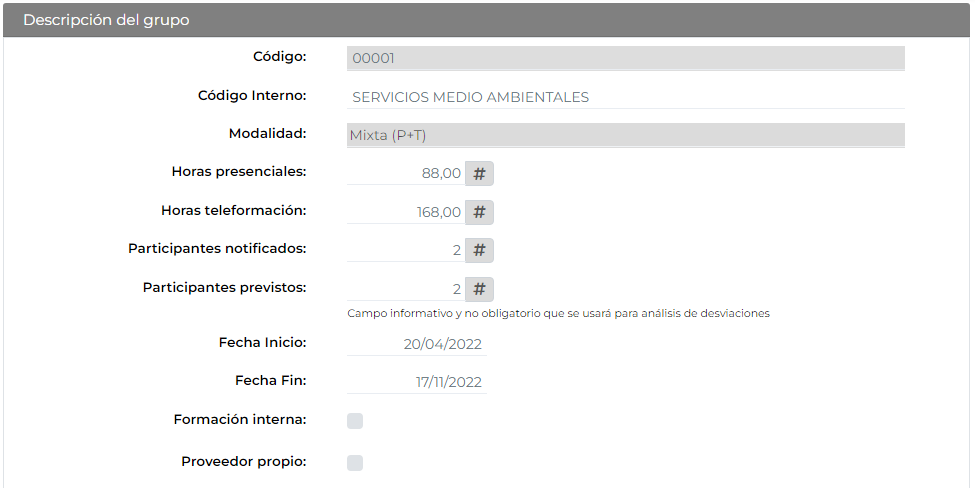Open the # calculator for Participantes notificados
The width and height of the screenshot is (975, 488).
pyautogui.click(x=479, y=250)
